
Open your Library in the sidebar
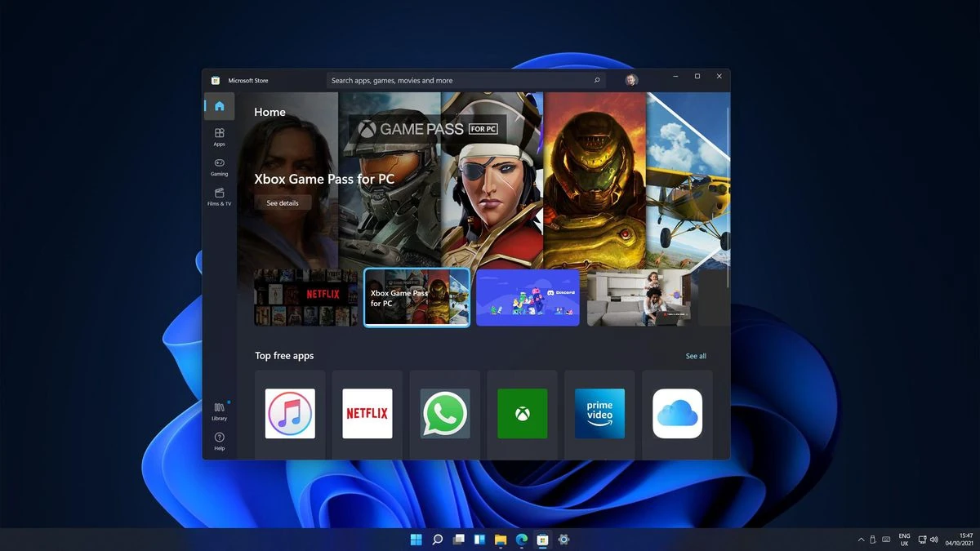219,411
